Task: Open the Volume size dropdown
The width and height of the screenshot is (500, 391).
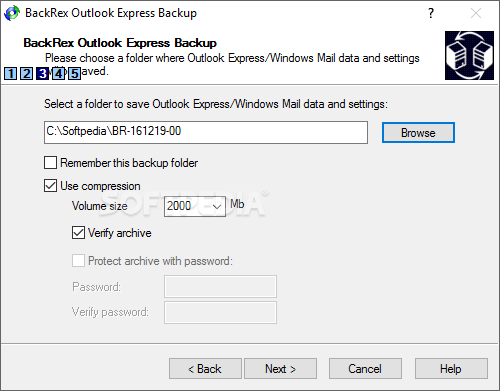Action: [195, 206]
